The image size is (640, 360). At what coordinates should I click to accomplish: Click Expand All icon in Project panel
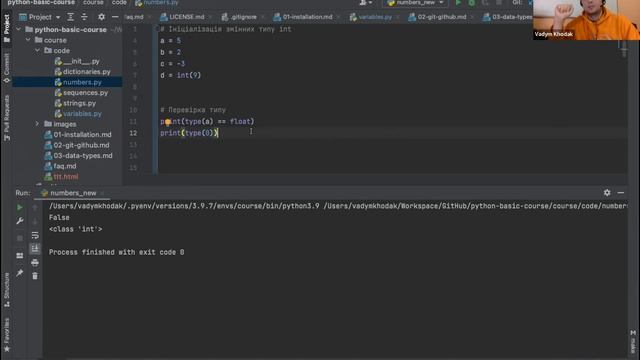pos(71,17)
